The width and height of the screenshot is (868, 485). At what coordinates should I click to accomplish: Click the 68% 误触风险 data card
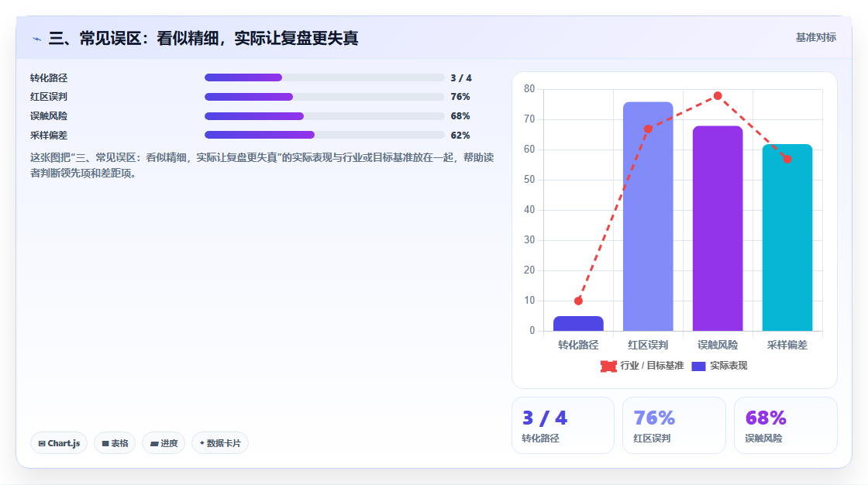coord(786,425)
